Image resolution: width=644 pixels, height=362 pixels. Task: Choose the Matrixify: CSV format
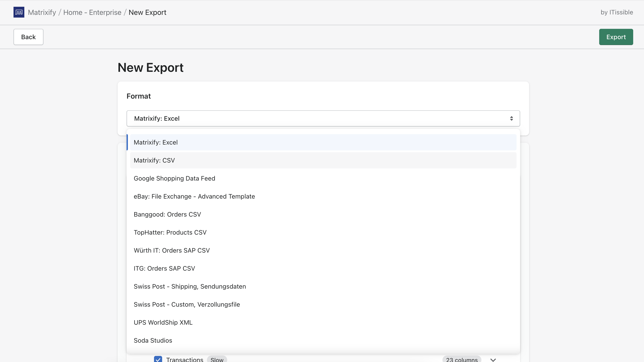(x=323, y=160)
